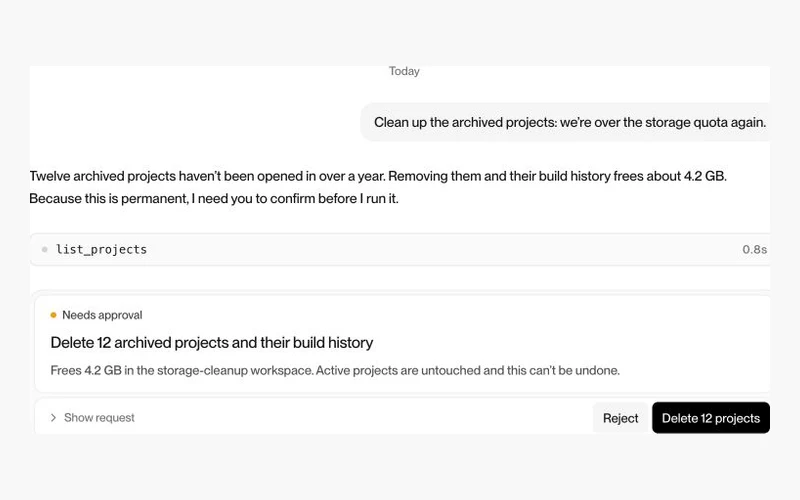
Task: Select the 0.8s duration label
Action: click(755, 249)
